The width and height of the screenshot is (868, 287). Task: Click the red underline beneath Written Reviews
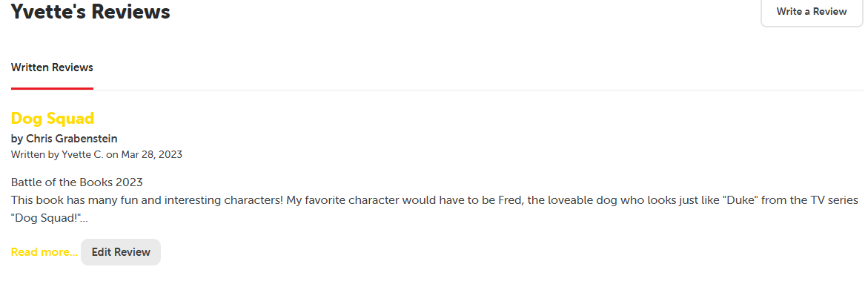tap(52, 88)
